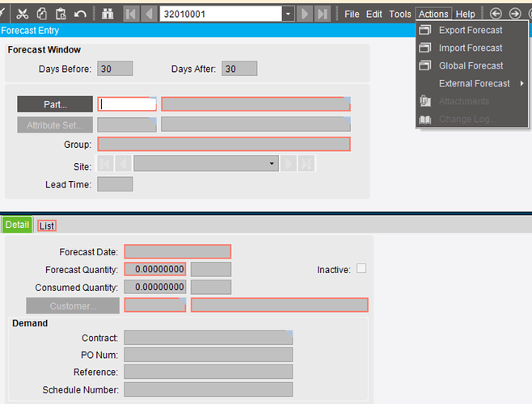
Task: Click the Days Before field
Action: [115, 69]
